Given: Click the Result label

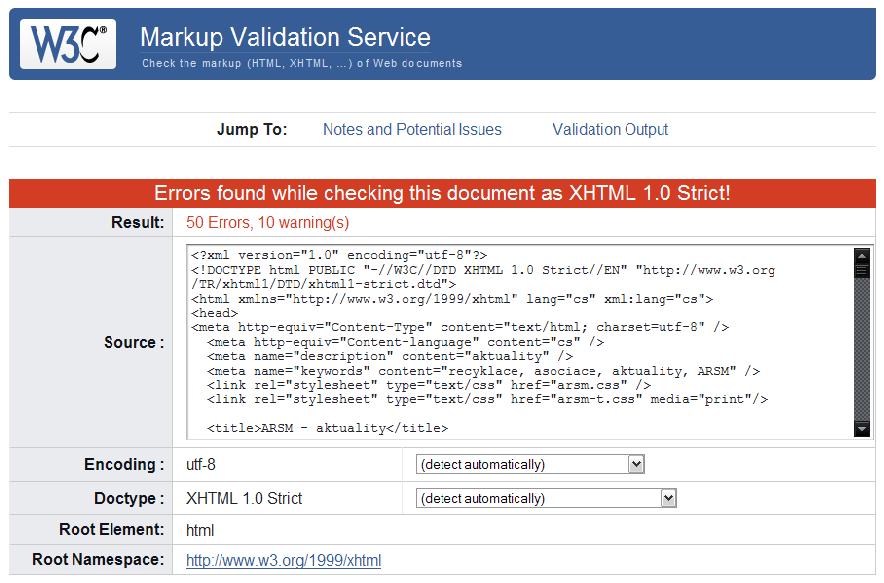Looking at the screenshot, I should (138, 223).
